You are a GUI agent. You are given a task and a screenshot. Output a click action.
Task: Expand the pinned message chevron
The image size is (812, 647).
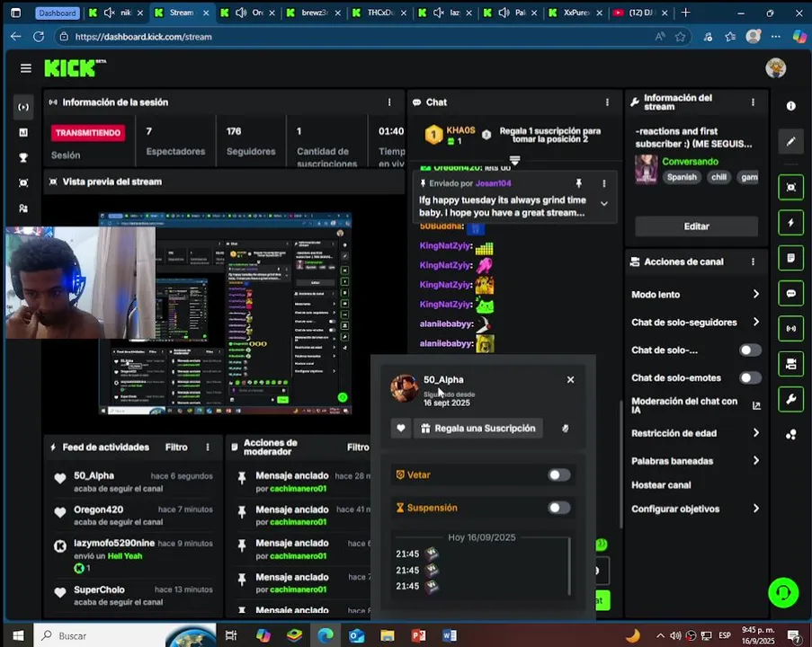[603, 204]
